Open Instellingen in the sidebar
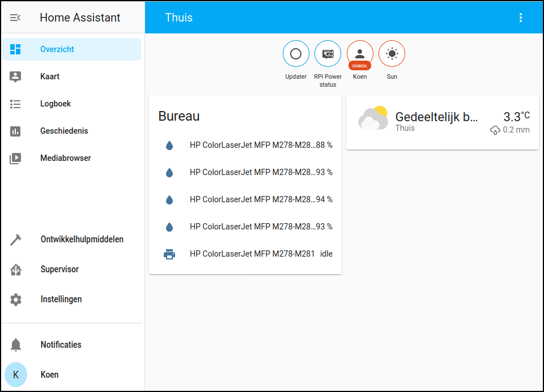Viewport: 544px width, 392px height. 72,300
